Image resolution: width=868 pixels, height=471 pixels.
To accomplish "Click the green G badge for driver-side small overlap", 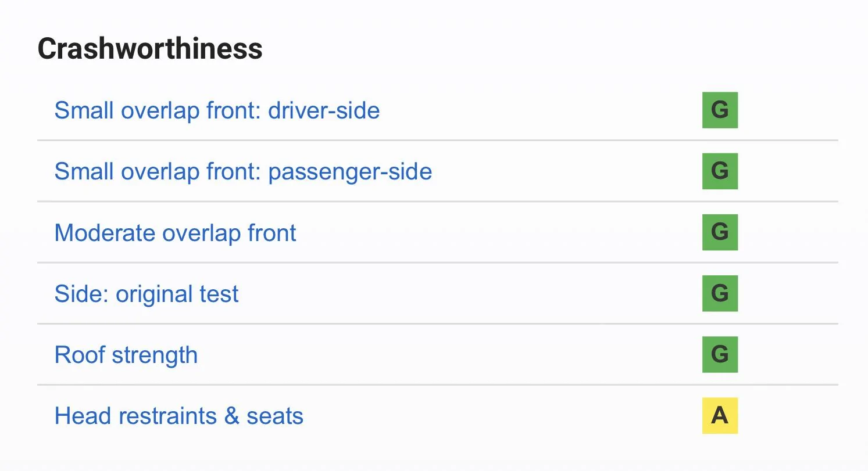I will (720, 110).
